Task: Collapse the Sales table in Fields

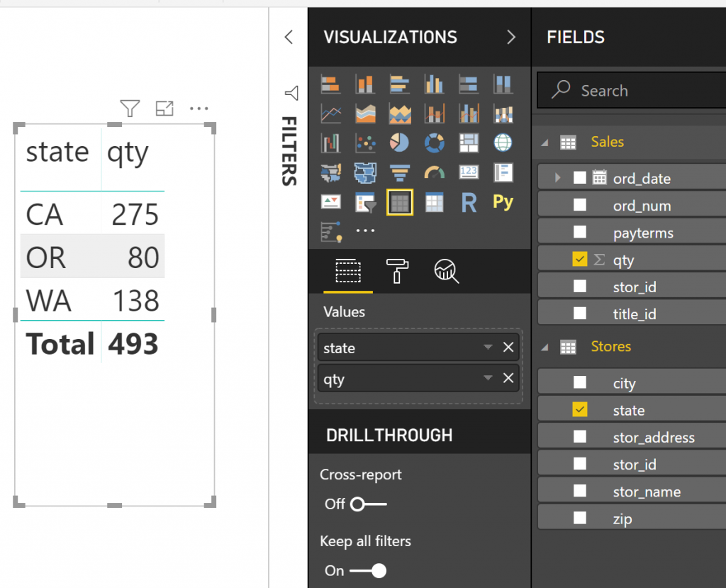Action: coord(544,143)
